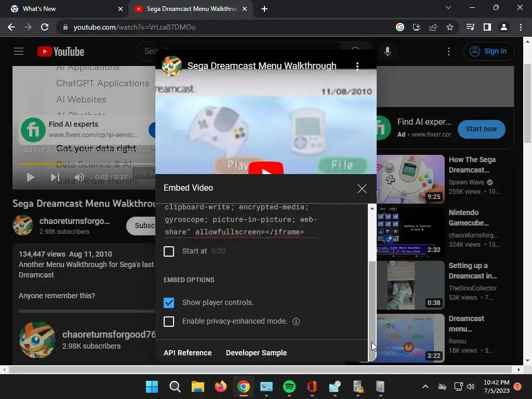Screen dimensions: 532x399
Task: Open Chrome profile icon
Action: click(x=504, y=27)
